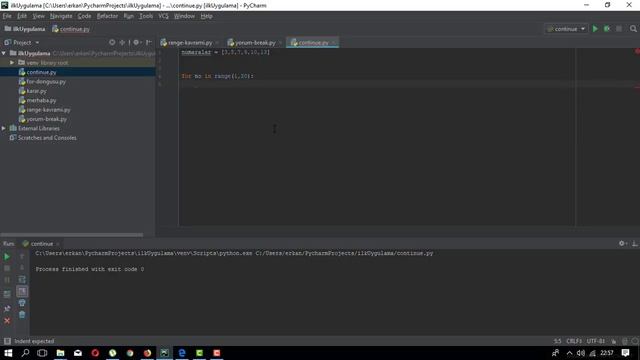Start debugging with the green bug icon

point(607,29)
